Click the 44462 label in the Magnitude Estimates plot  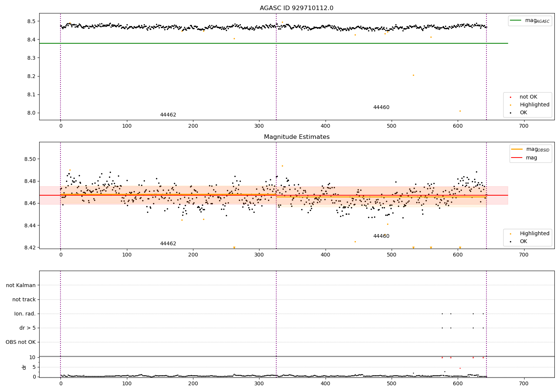click(168, 244)
